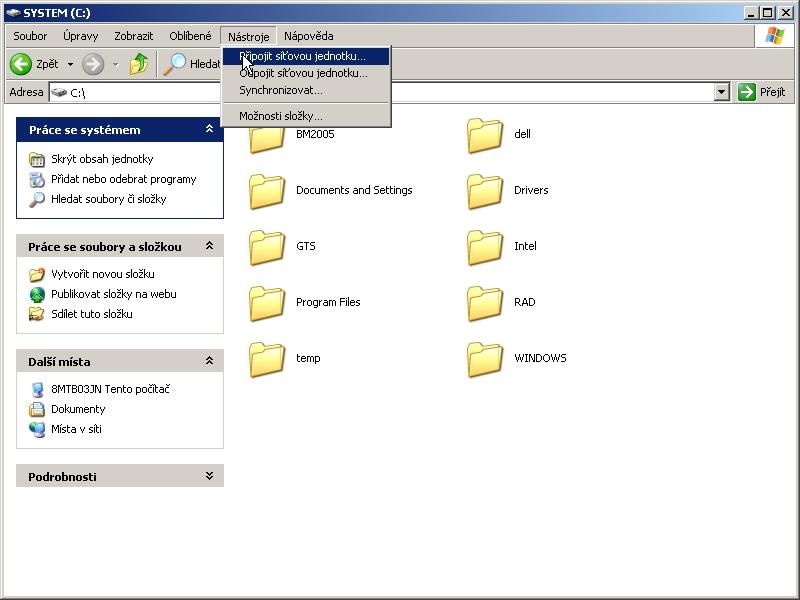Viewport: 800px width, 600px height.
Task: Expand the Podrobnosti panel
Action: [209, 476]
